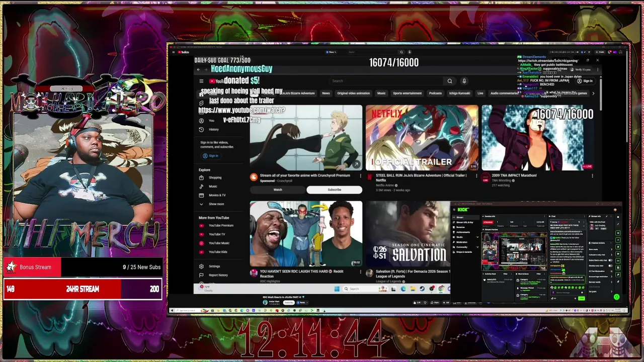644x362 pixels.
Task: Open Drops & rewards in Kick sidebar
Action: click(465, 252)
